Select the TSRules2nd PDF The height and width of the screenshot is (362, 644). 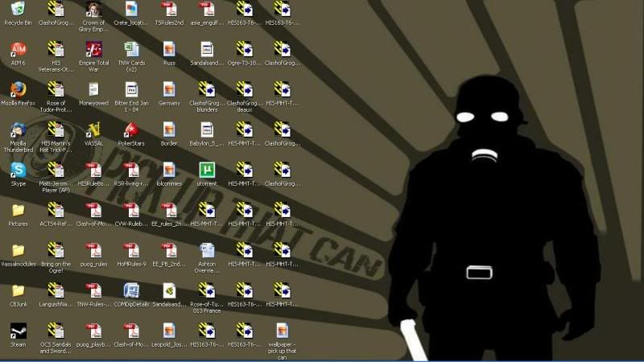(x=169, y=9)
